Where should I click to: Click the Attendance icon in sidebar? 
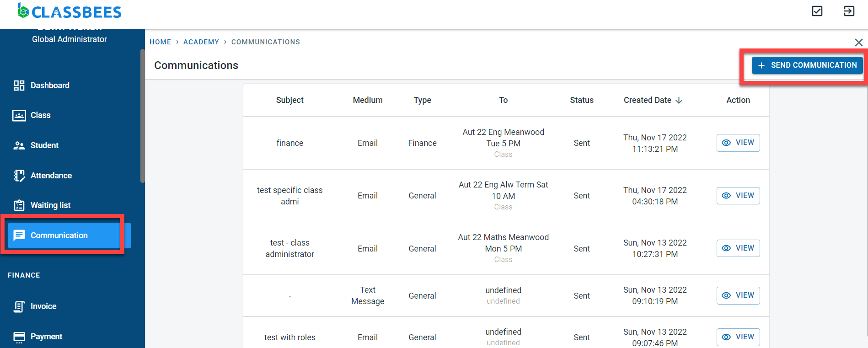[19, 176]
